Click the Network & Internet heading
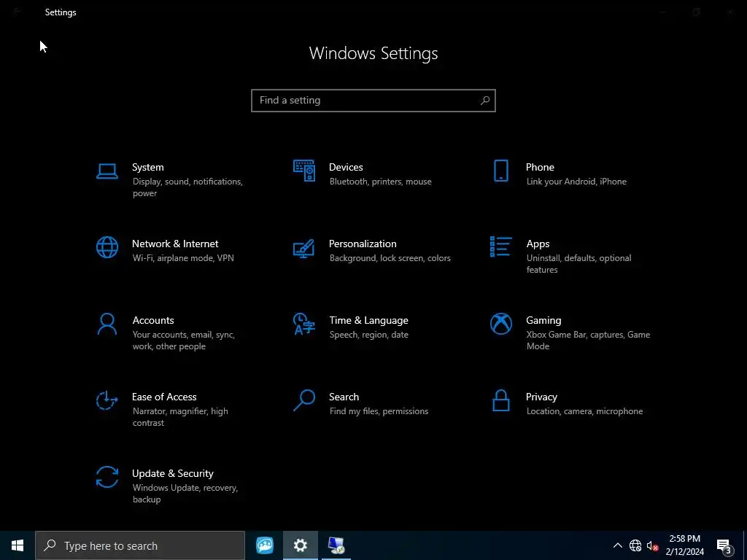This screenshot has width=747, height=560. [x=175, y=244]
